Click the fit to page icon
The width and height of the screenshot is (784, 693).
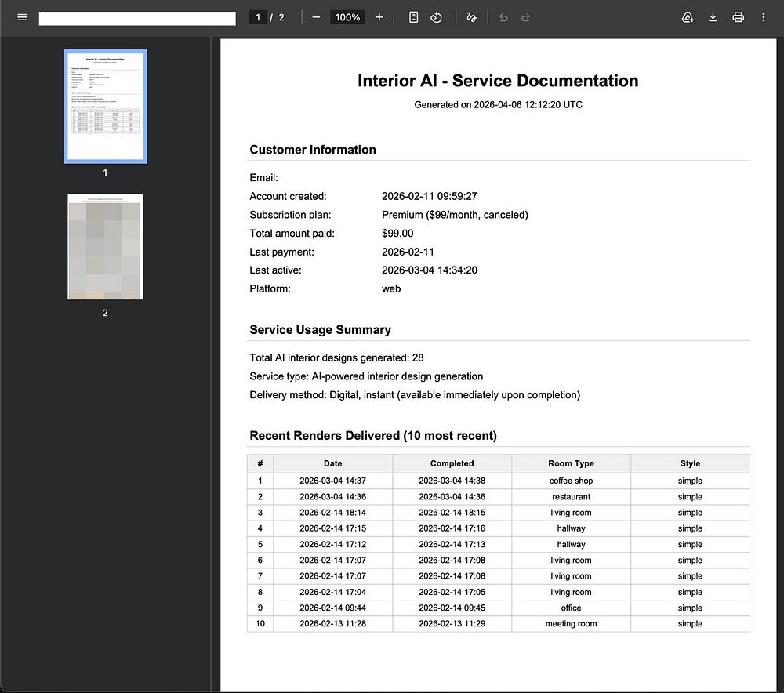pyautogui.click(x=414, y=17)
